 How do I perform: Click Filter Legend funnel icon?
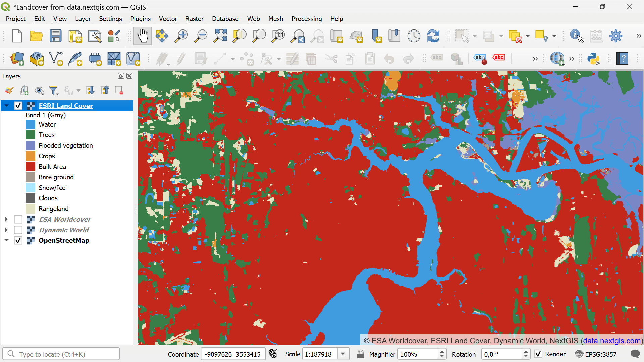point(54,90)
